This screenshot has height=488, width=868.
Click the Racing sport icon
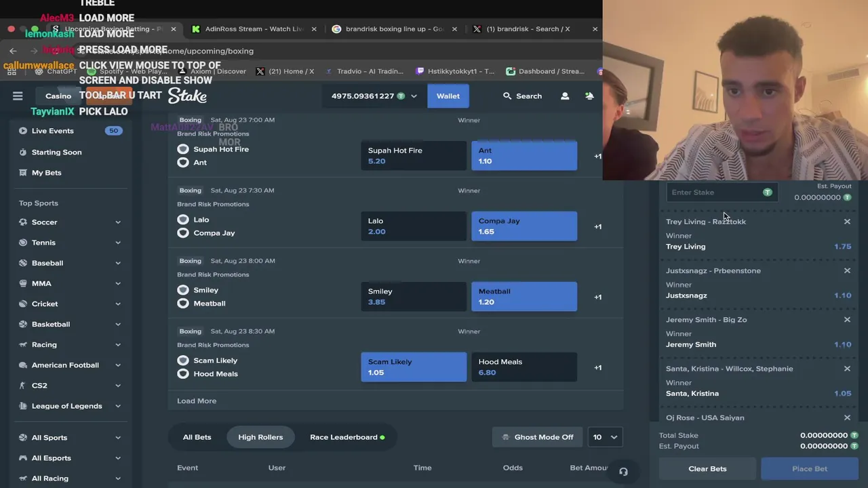(x=23, y=344)
